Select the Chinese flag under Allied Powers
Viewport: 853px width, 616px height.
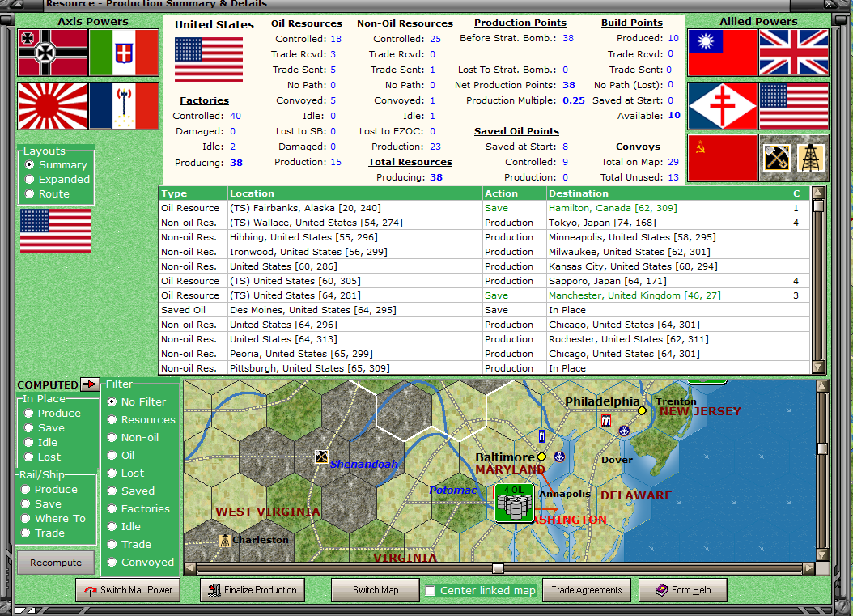coord(723,53)
